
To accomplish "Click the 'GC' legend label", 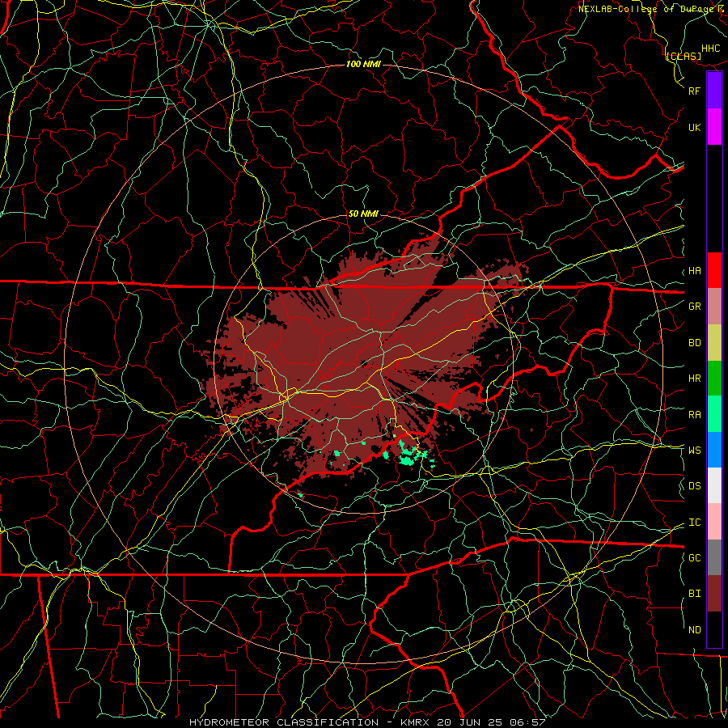I will pos(694,558).
